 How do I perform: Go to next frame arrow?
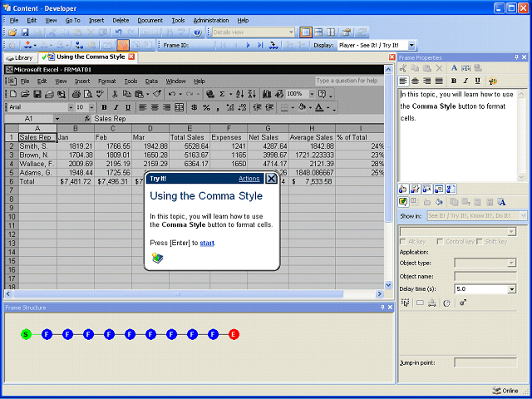(248, 45)
